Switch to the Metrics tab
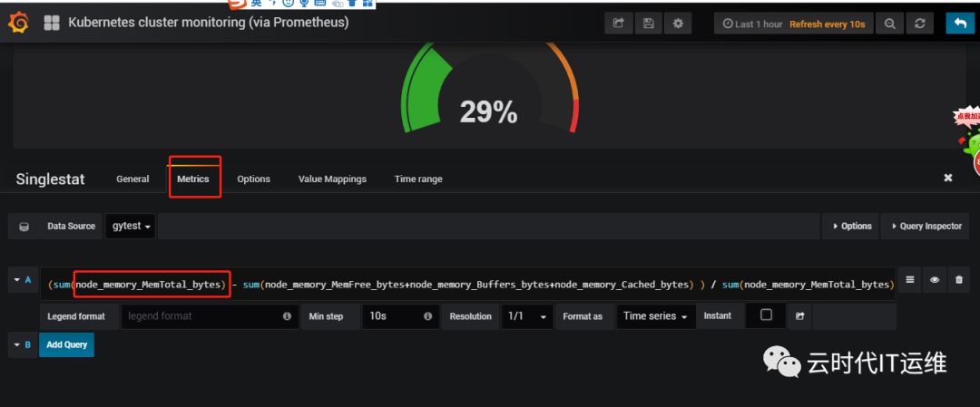The height and width of the screenshot is (407, 980). pyautogui.click(x=193, y=179)
